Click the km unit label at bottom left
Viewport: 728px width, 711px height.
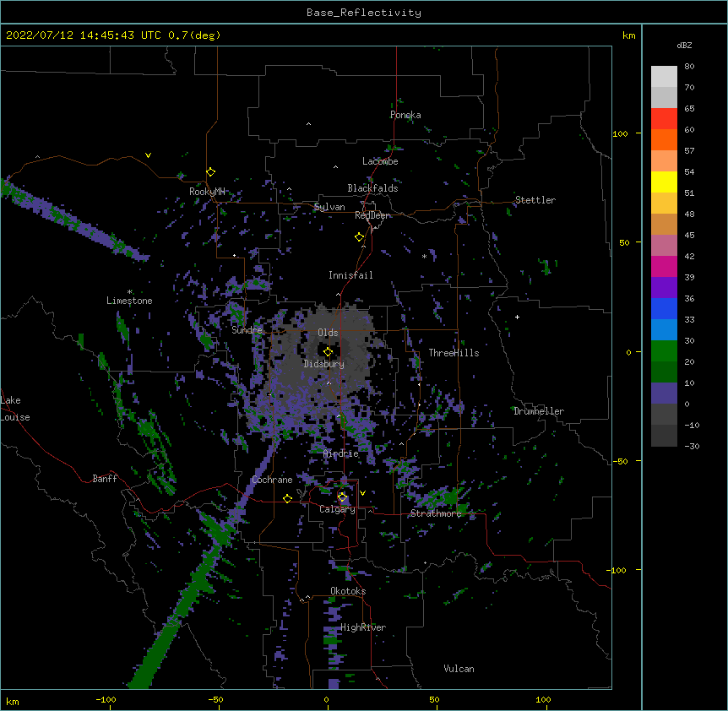[x=13, y=701]
